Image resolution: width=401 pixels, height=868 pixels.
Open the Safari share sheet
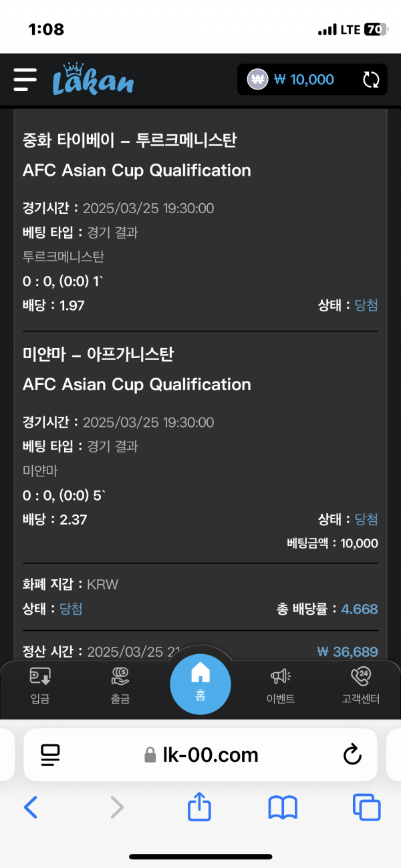199,808
